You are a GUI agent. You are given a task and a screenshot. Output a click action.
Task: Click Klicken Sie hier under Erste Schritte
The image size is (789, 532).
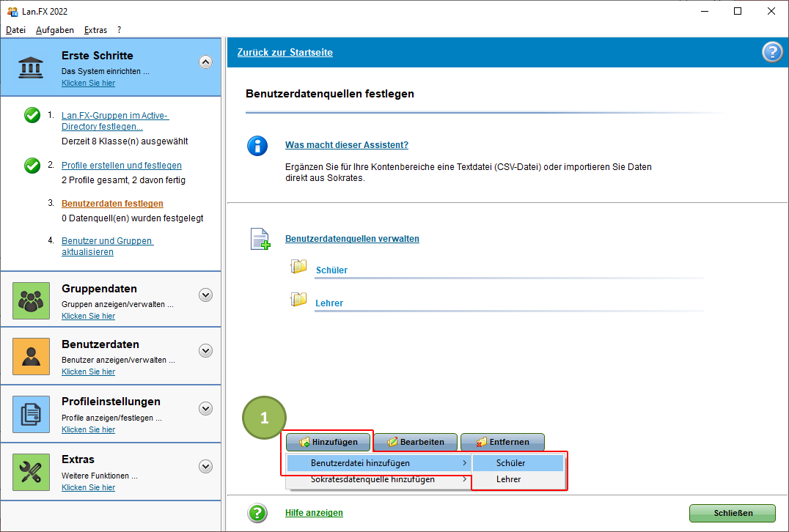(88, 83)
